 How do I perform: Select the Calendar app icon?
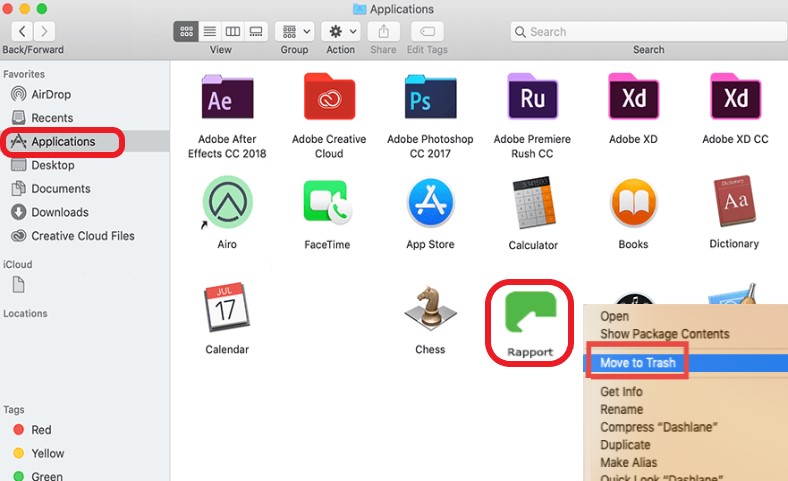coord(227,307)
